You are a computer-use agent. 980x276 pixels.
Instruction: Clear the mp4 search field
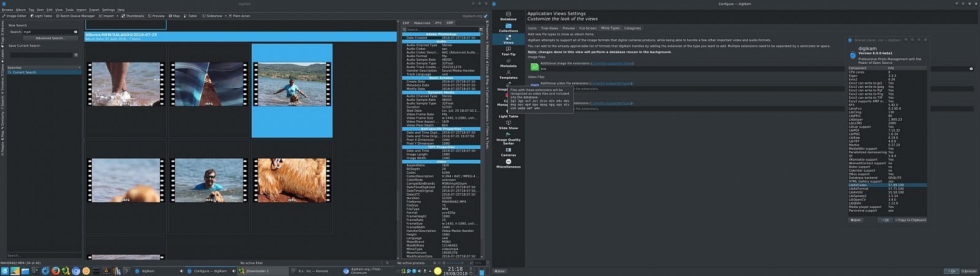[76, 31]
